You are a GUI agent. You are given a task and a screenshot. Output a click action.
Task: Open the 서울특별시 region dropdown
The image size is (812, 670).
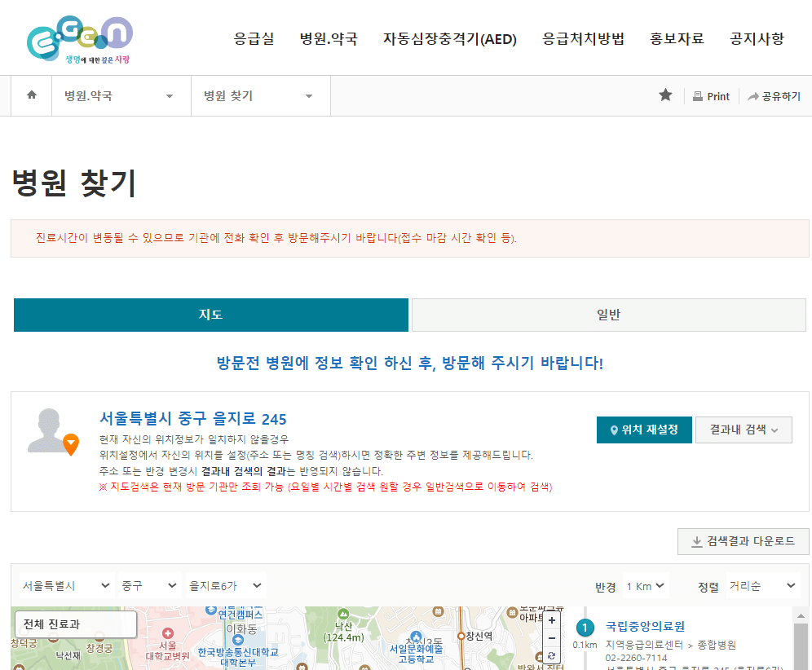coord(65,585)
